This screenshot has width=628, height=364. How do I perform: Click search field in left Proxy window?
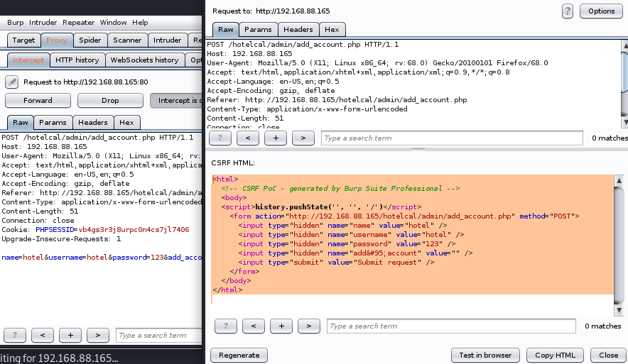[x=159, y=335]
